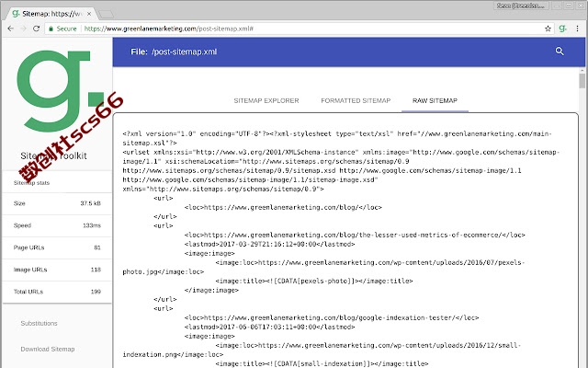Image resolution: width=588 pixels, height=368 pixels.
Task: Reload the page with refresh icon
Action: click(x=36, y=29)
